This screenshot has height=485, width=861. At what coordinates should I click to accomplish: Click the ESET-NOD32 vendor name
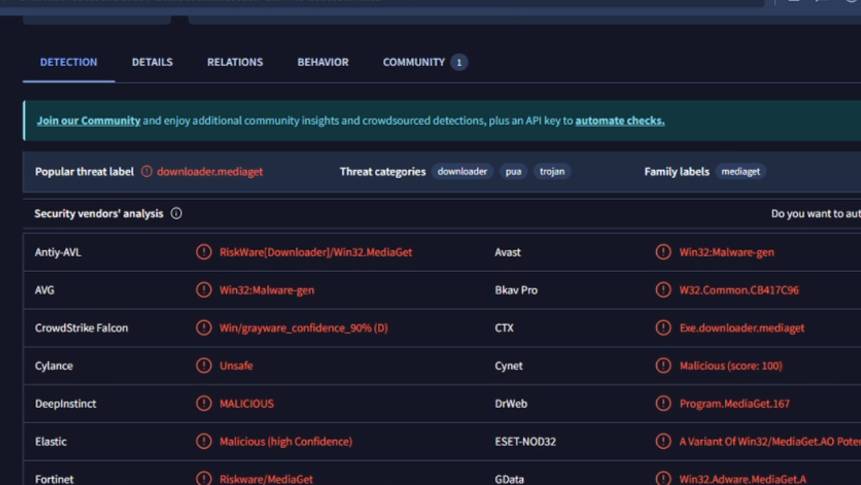[x=525, y=442]
